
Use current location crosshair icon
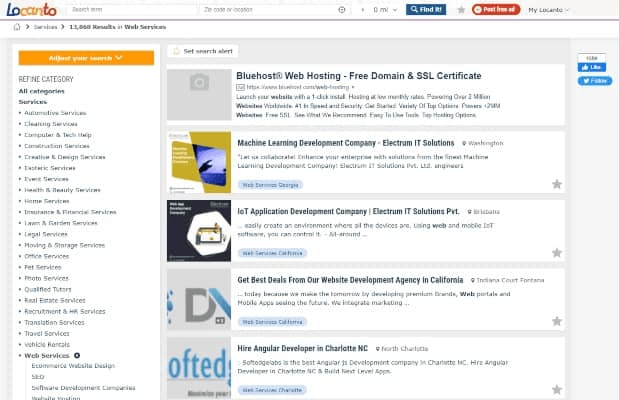point(342,9)
